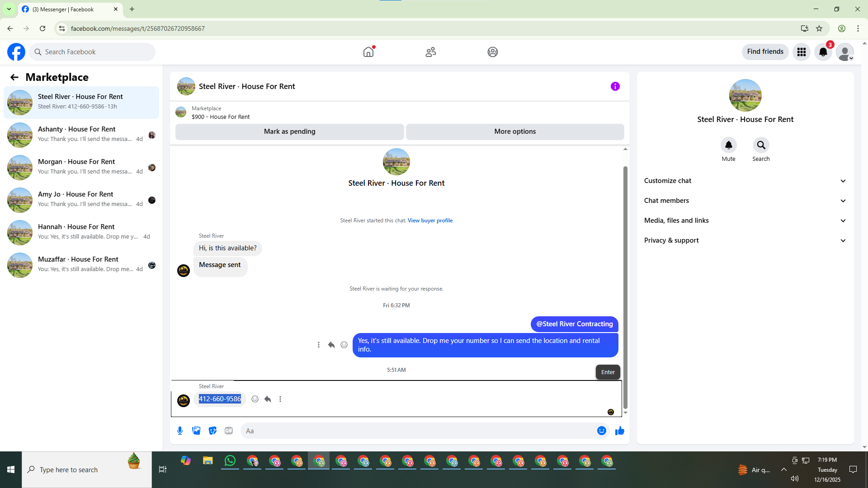Click the @Steel River Contracting mention
This screenshot has height=488, width=868.
(x=575, y=324)
